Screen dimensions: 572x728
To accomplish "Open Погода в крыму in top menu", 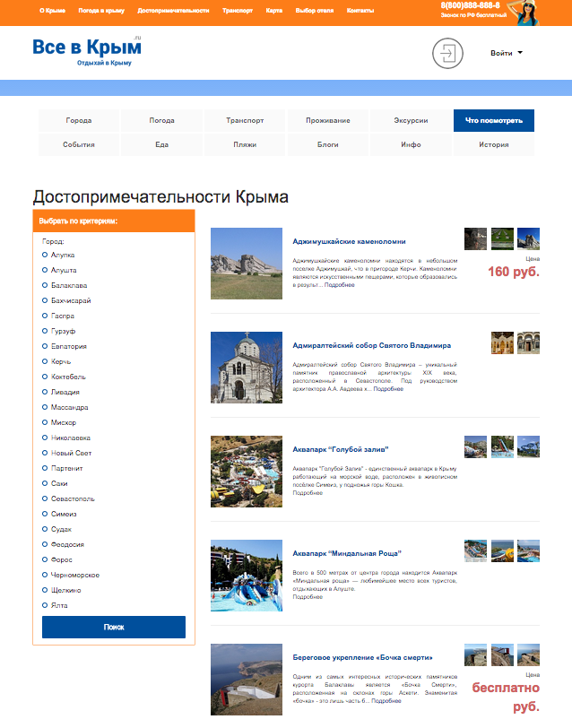I will point(101,10).
